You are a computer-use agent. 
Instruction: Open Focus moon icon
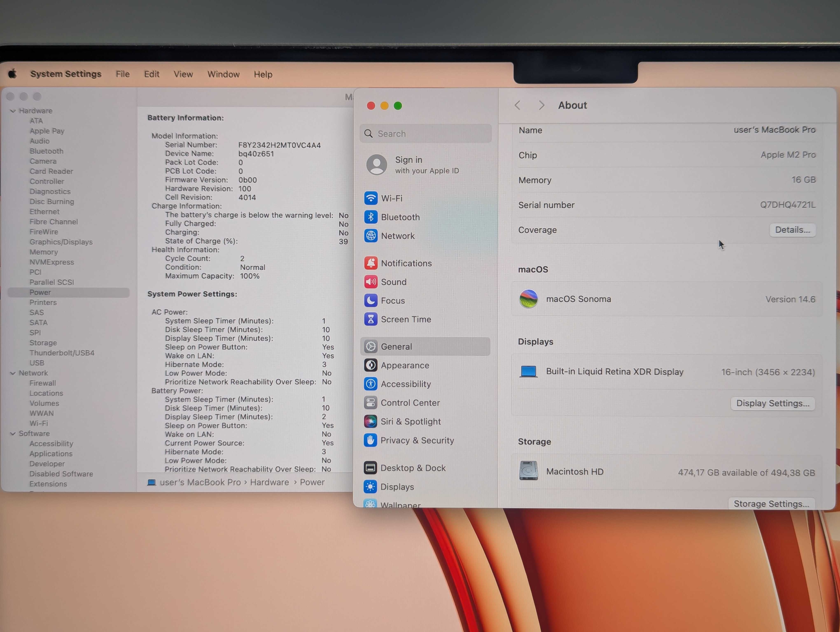(371, 300)
